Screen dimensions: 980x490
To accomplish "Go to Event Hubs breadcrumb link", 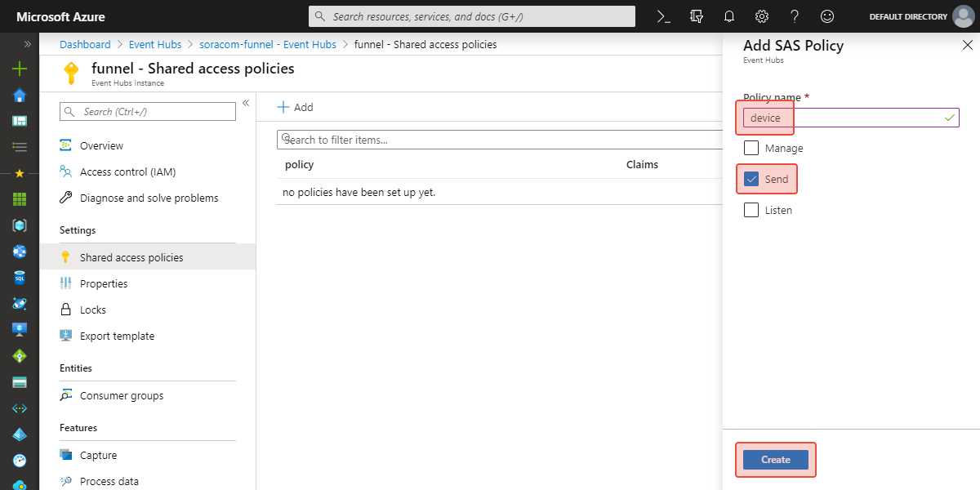I will (x=155, y=44).
